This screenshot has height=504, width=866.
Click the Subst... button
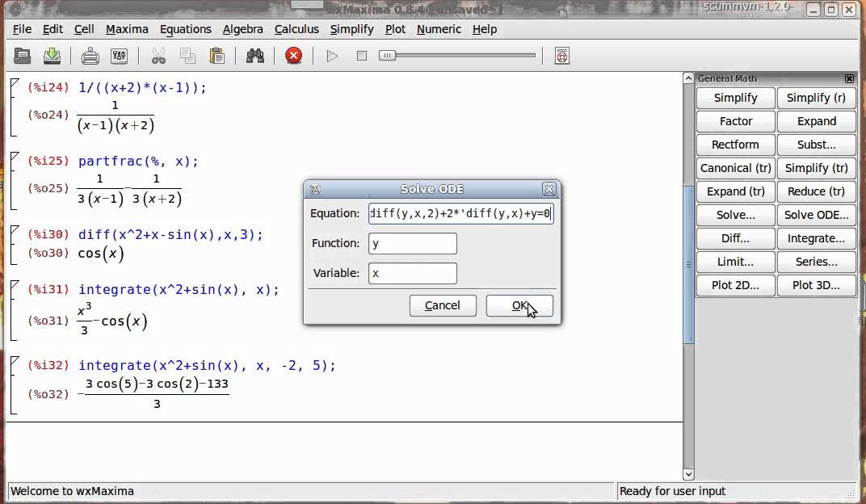coord(816,145)
